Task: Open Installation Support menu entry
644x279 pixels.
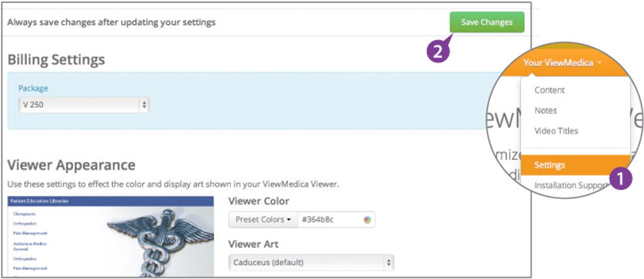Action: 571,185
